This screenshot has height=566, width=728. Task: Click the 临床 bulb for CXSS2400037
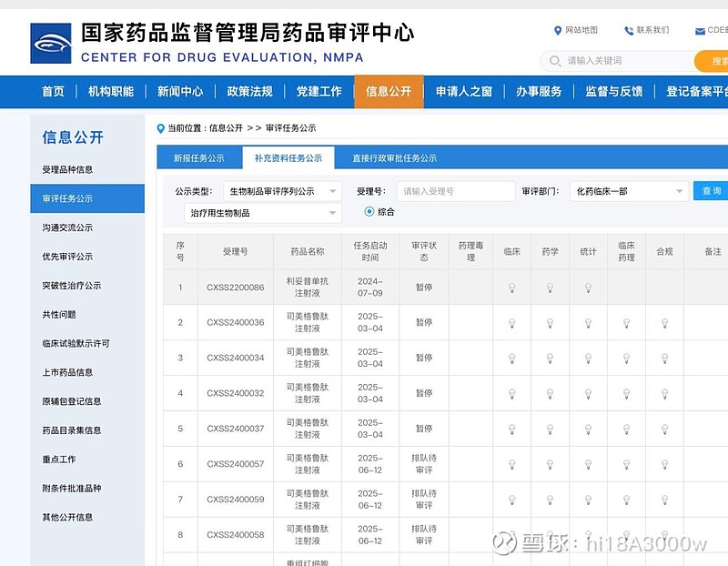(x=512, y=429)
